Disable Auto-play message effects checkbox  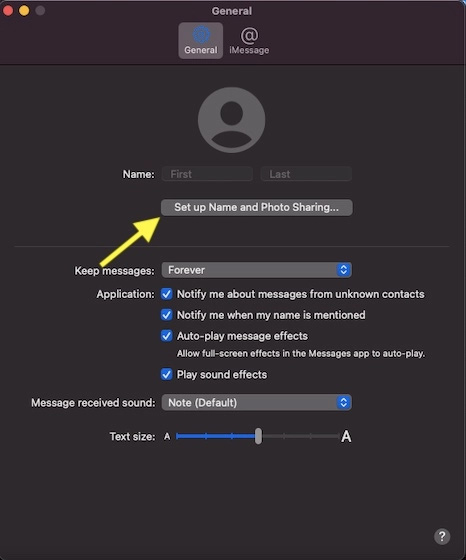pos(166,336)
